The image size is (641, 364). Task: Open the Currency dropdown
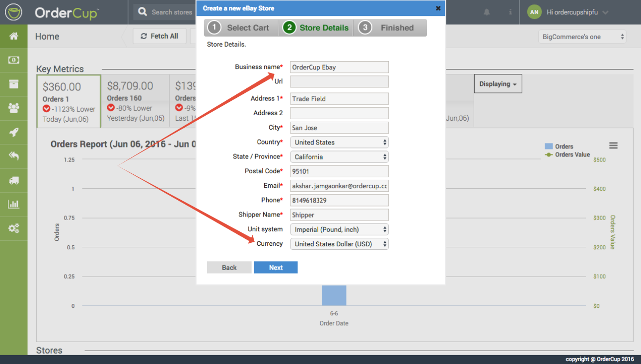click(339, 244)
